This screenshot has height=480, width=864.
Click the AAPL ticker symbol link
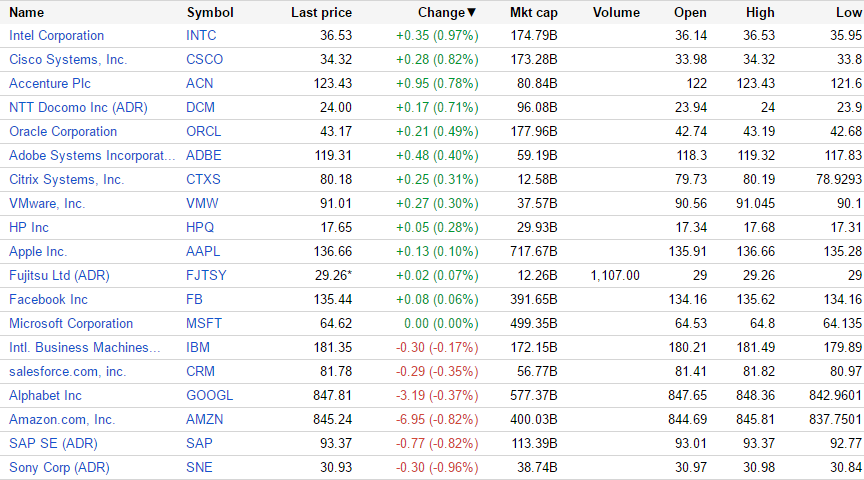[x=203, y=251]
